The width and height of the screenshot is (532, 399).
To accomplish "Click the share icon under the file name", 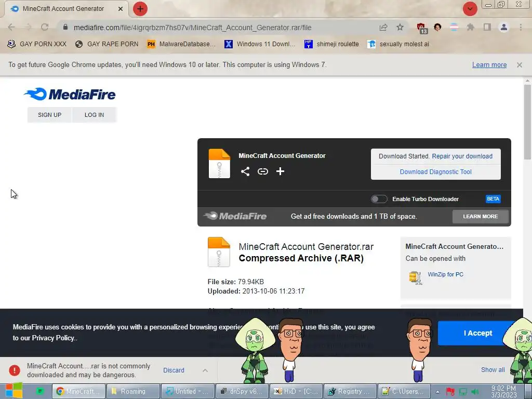I will coord(245,171).
